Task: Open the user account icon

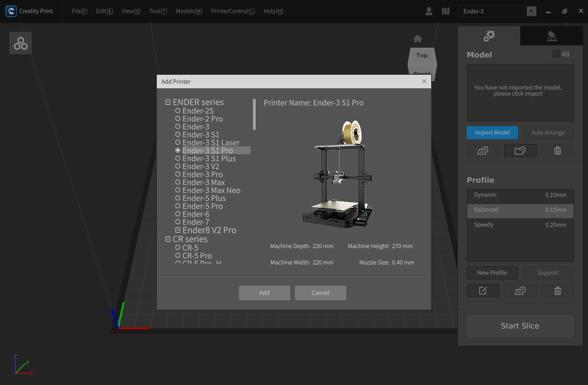Action: coord(429,11)
